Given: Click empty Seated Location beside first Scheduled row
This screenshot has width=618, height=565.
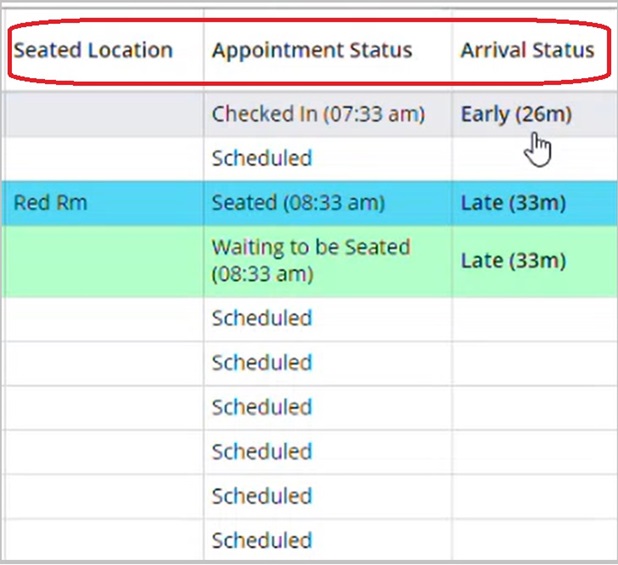Looking at the screenshot, I should point(100,158).
